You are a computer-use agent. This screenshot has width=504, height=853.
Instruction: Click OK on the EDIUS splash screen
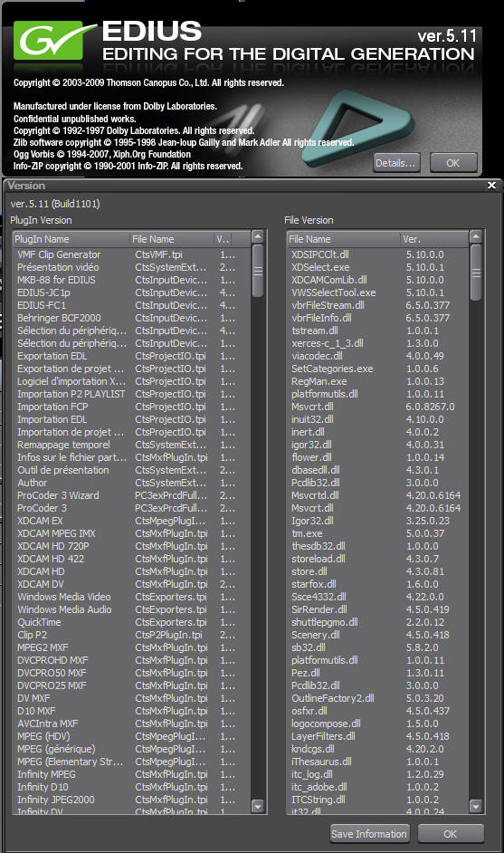(453, 163)
